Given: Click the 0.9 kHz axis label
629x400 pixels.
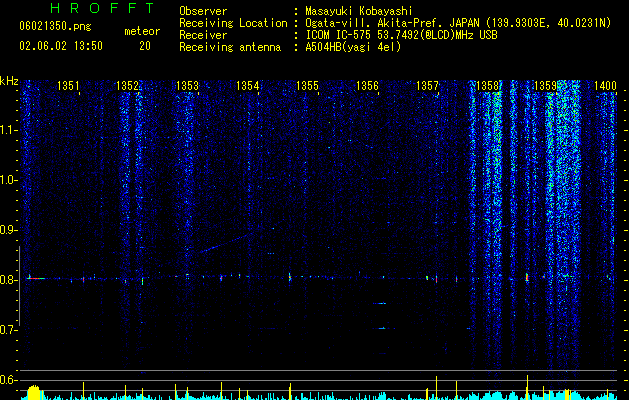Looking at the screenshot, I should pyautogui.click(x=9, y=230).
